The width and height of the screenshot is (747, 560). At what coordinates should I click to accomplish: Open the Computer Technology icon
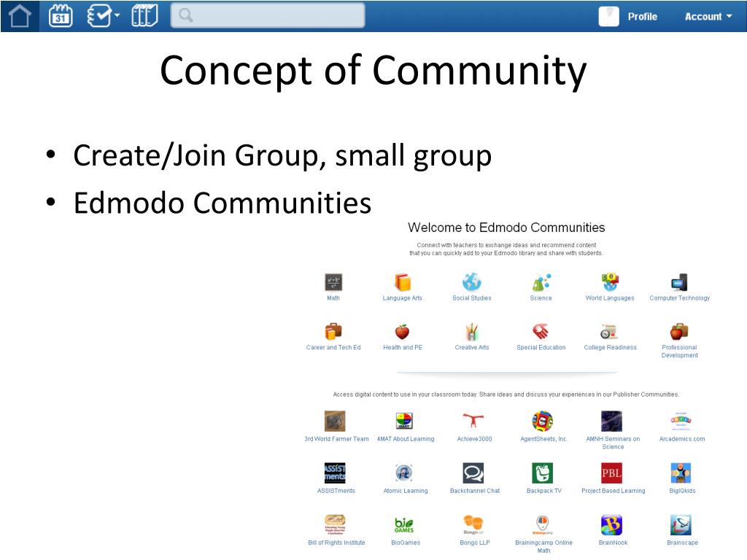point(679,282)
